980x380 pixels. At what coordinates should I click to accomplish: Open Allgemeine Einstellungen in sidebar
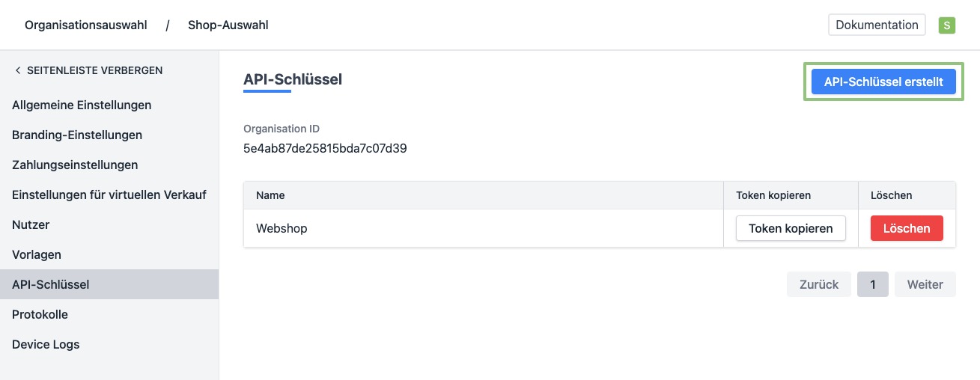pos(82,105)
